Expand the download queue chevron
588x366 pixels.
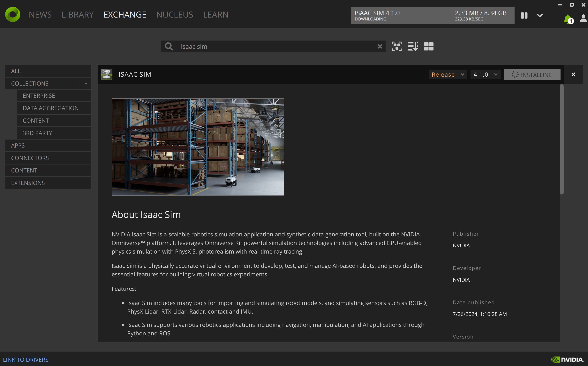pyautogui.click(x=540, y=15)
